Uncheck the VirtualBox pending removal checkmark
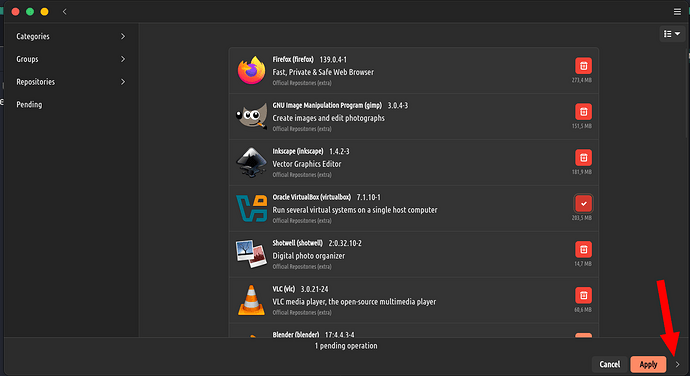690x376 pixels. 583,204
